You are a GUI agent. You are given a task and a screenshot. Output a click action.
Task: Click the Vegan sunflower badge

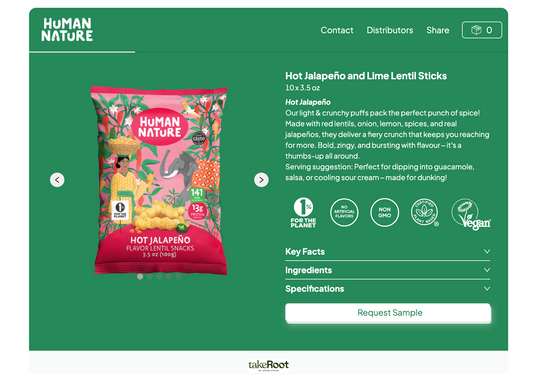pyautogui.click(x=471, y=214)
